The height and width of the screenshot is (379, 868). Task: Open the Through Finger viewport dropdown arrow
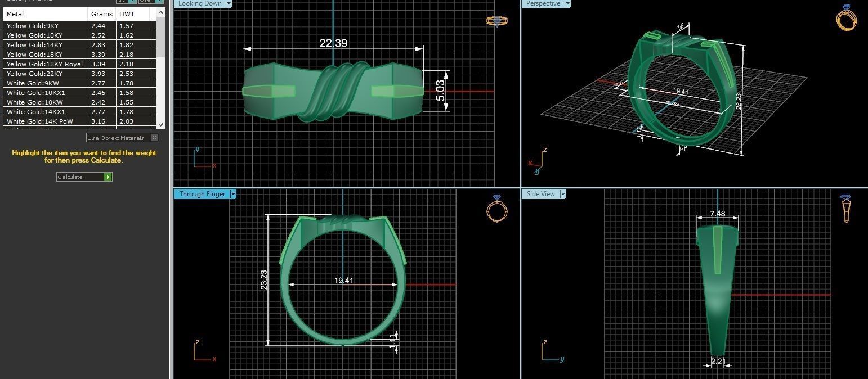coord(233,194)
